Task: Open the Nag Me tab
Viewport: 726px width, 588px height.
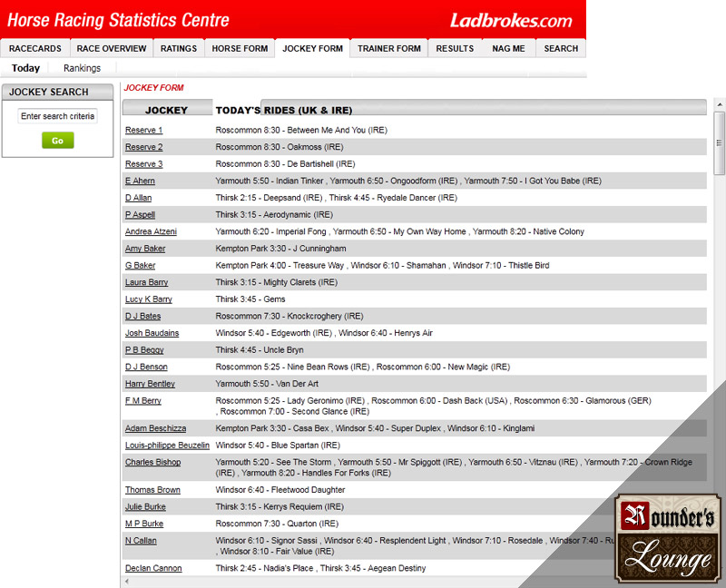Action: (508, 49)
